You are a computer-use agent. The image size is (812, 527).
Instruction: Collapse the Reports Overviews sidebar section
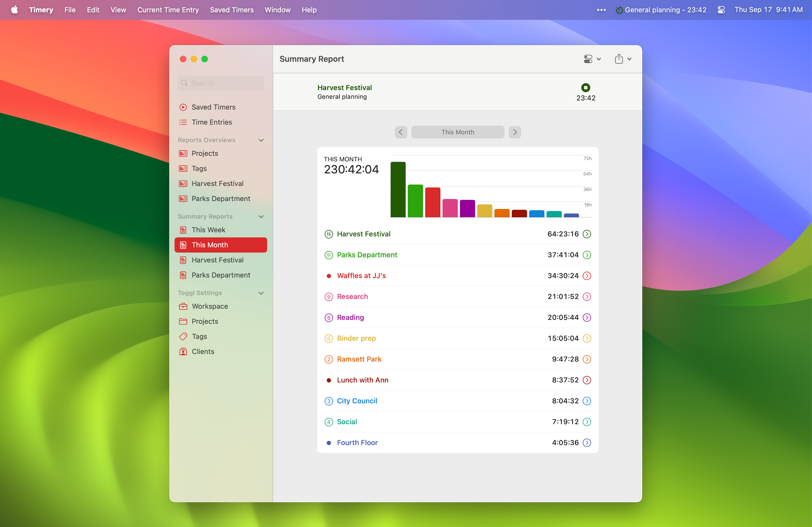[261, 140]
